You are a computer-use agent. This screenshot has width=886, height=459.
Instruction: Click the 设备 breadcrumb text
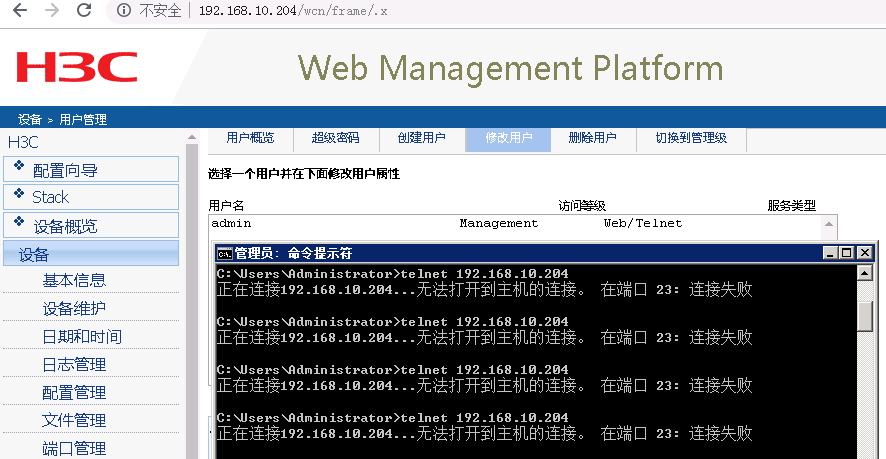[29, 120]
